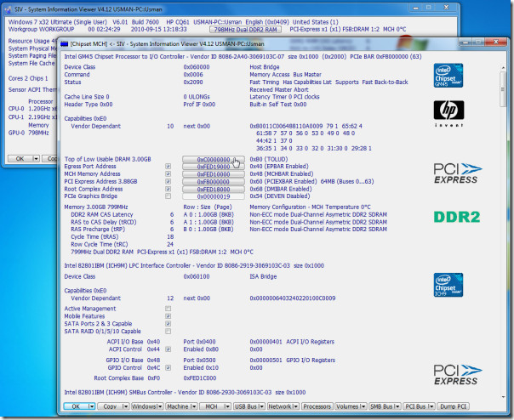
Task: Click PCI Express logo beside PCIEXBAR Enabled row
Action: (458, 173)
